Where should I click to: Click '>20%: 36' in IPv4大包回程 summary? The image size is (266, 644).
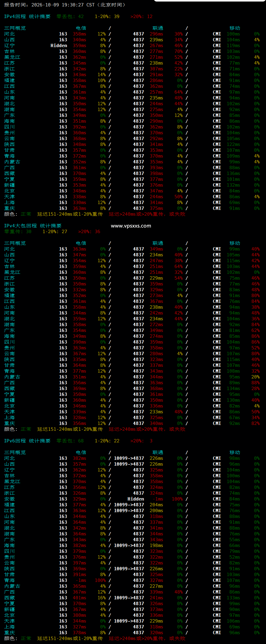(89, 232)
